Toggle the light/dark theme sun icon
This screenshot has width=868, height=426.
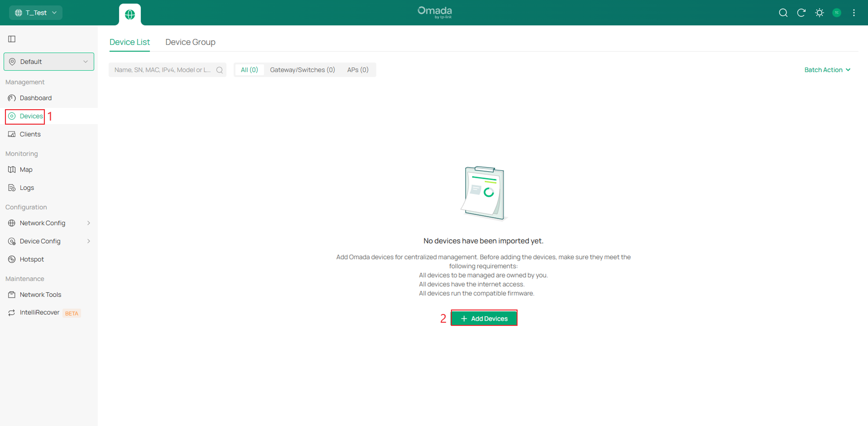[820, 13]
